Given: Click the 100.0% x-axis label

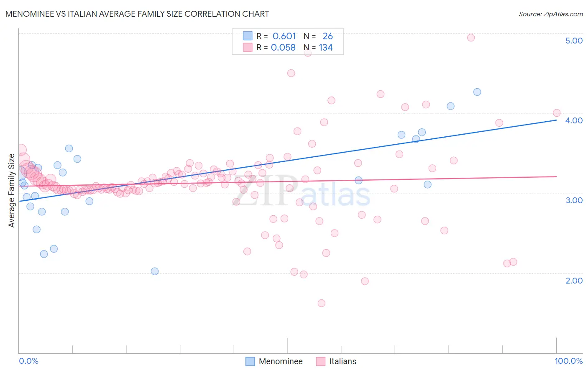Looking at the screenshot, I should click(x=569, y=361).
